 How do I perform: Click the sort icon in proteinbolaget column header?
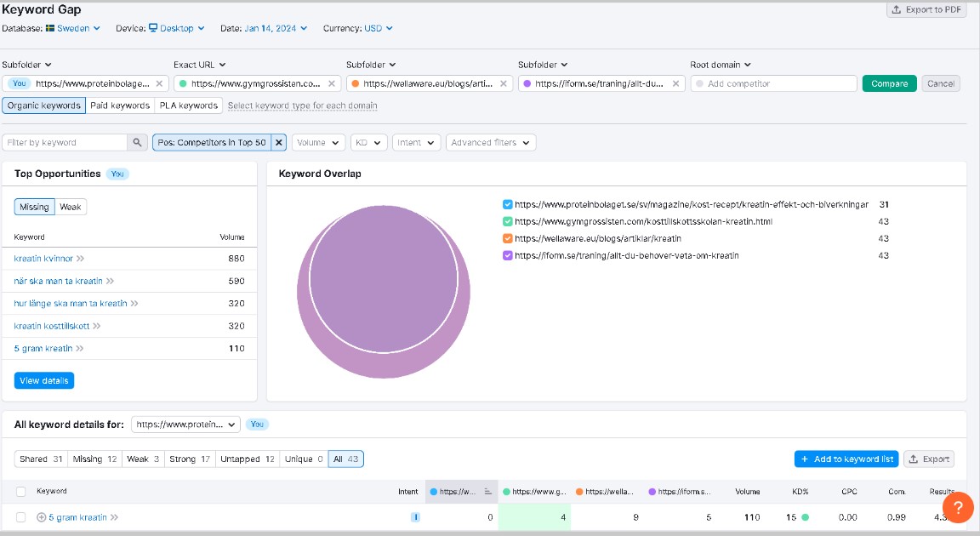pyautogui.click(x=487, y=492)
